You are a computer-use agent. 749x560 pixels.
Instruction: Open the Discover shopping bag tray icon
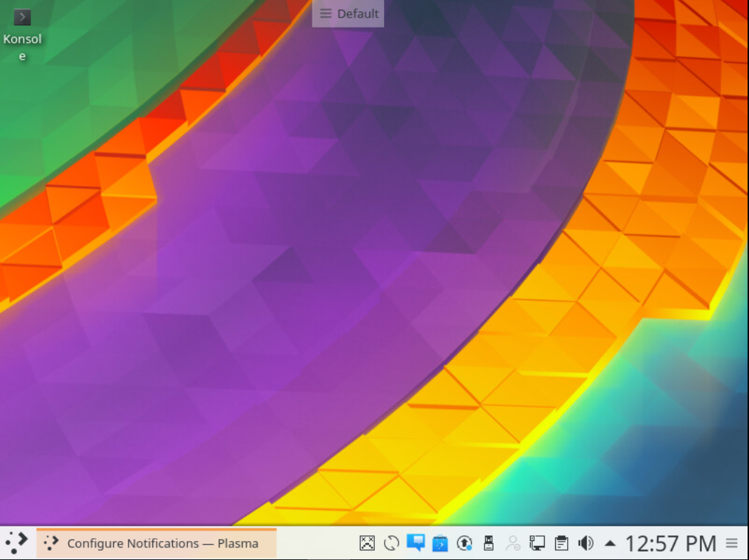point(440,543)
